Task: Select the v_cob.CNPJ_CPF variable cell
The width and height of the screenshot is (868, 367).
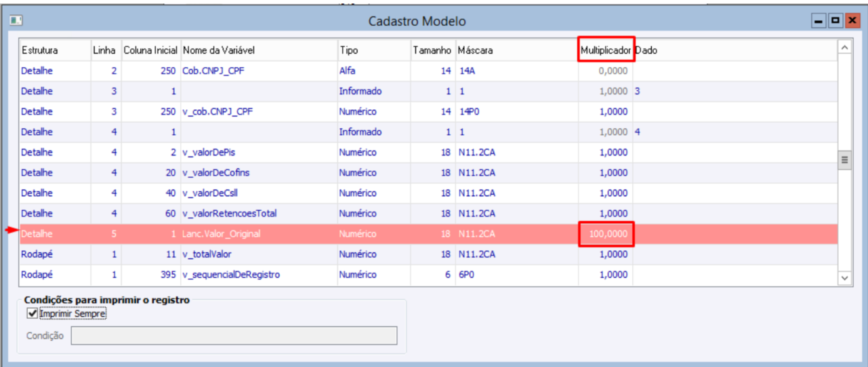Action: (x=259, y=111)
